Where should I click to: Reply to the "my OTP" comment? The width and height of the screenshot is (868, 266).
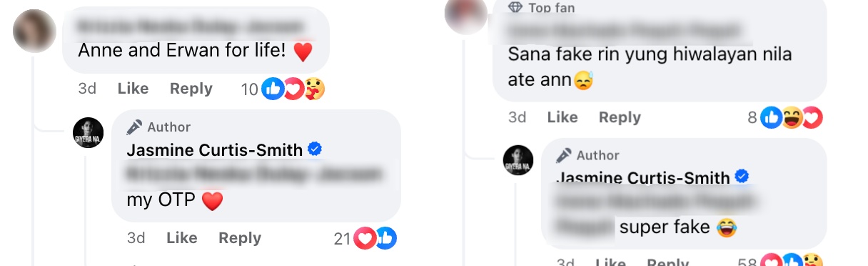240,238
